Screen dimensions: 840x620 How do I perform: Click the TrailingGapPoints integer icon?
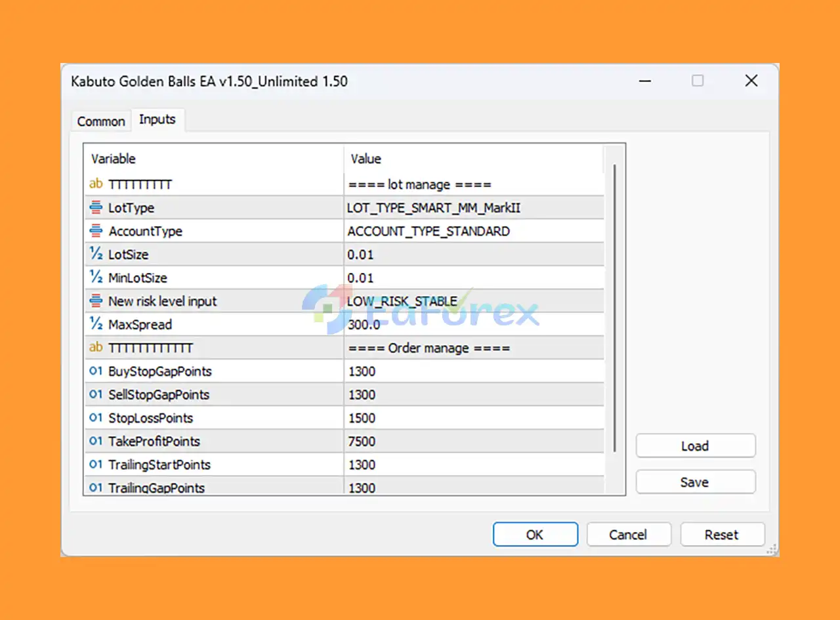point(96,487)
